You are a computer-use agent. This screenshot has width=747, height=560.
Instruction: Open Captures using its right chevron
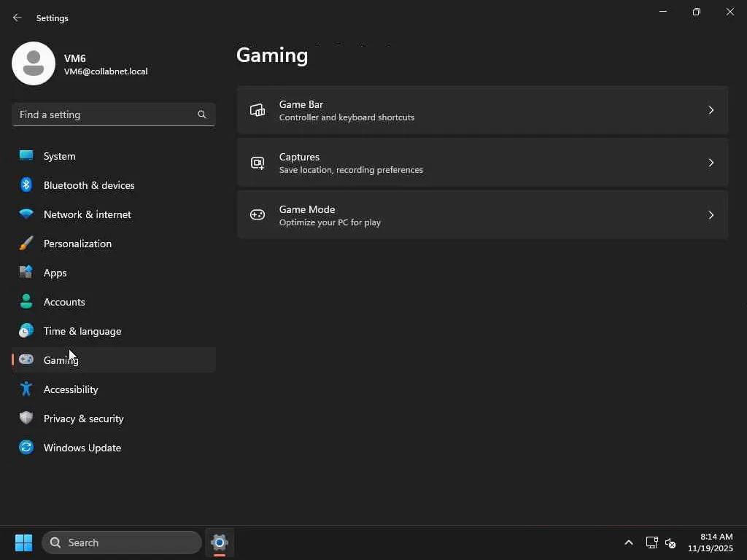[711, 163]
